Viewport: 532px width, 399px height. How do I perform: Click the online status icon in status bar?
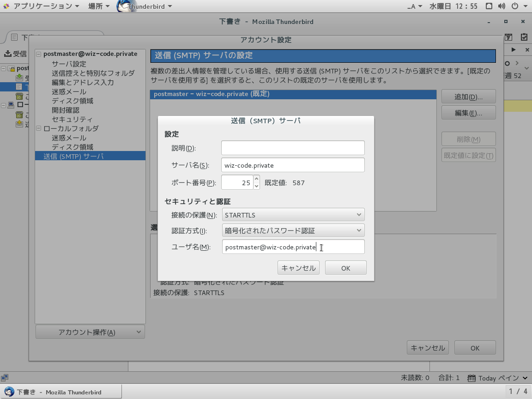click(5, 378)
